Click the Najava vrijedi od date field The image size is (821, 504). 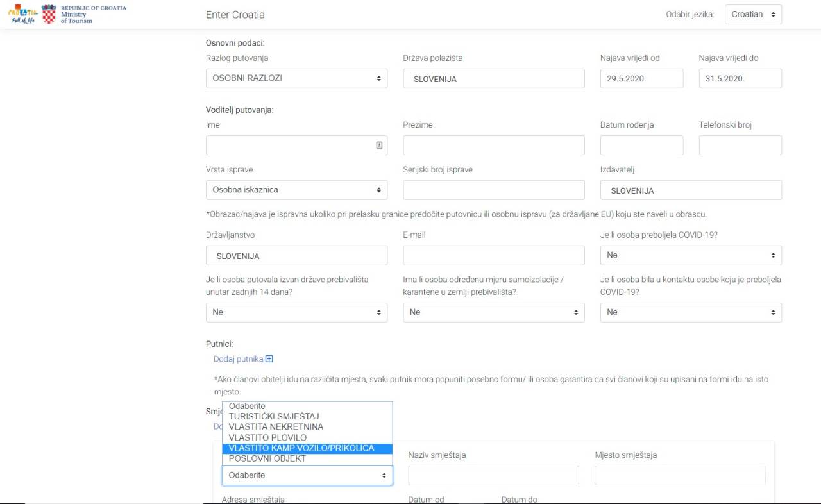point(641,78)
